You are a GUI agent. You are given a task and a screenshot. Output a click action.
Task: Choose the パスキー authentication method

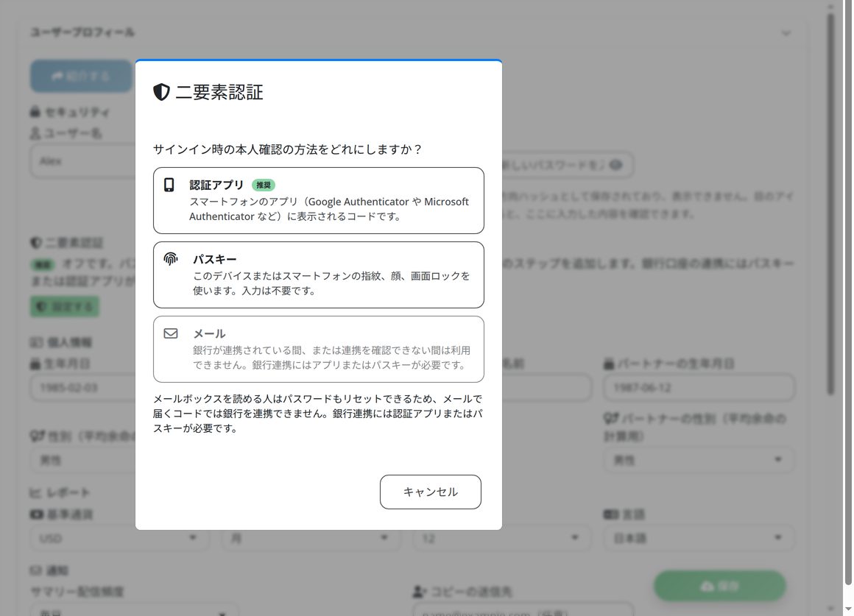coord(319,275)
